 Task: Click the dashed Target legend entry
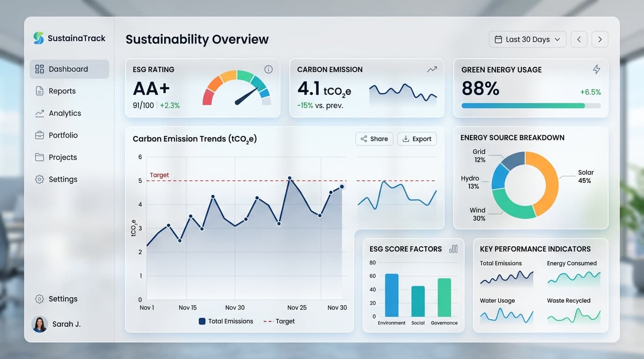279,321
